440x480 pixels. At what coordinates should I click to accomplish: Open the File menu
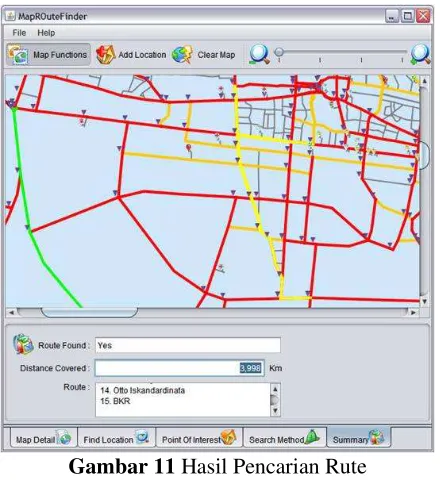pyautogui.click(x=19, y=33)
